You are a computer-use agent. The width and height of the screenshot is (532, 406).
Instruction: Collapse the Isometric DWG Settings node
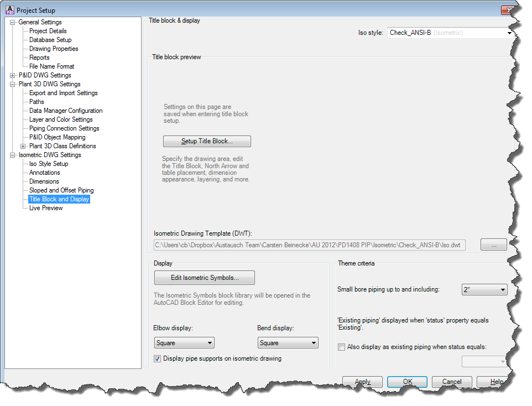pos(13,155)
